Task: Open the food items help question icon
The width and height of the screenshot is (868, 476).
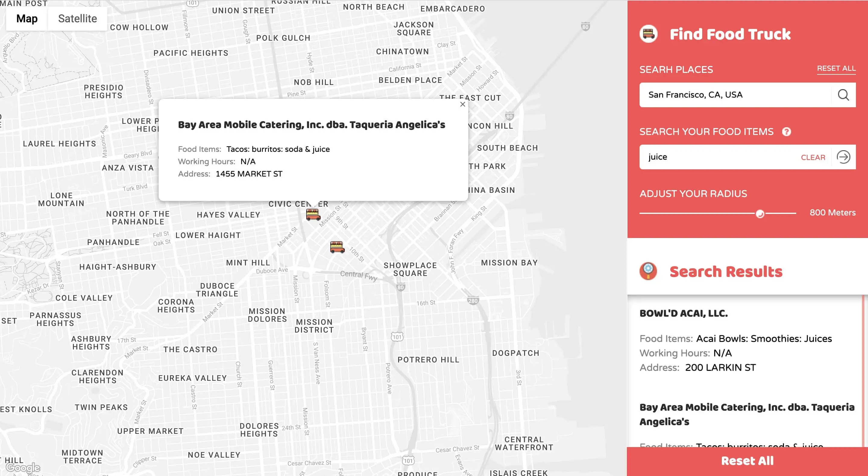Action: [x=786, y=132]
